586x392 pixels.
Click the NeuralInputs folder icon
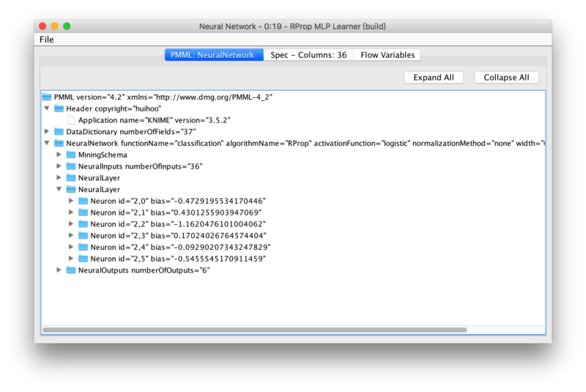pyautogui.click(x=71, y=166)
